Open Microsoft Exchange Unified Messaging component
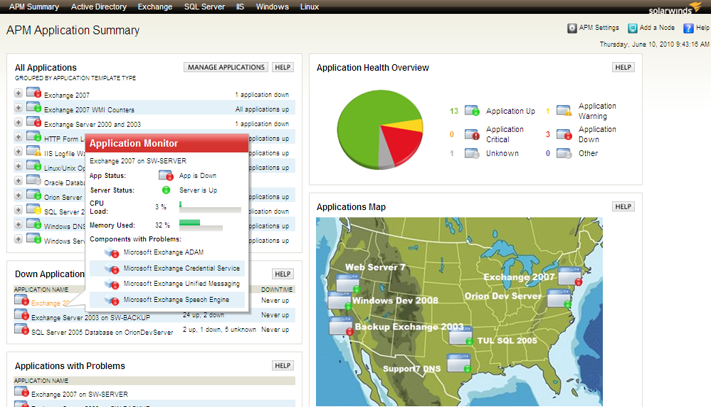This screenshot has height=407, width=711. tap(181, 284)
